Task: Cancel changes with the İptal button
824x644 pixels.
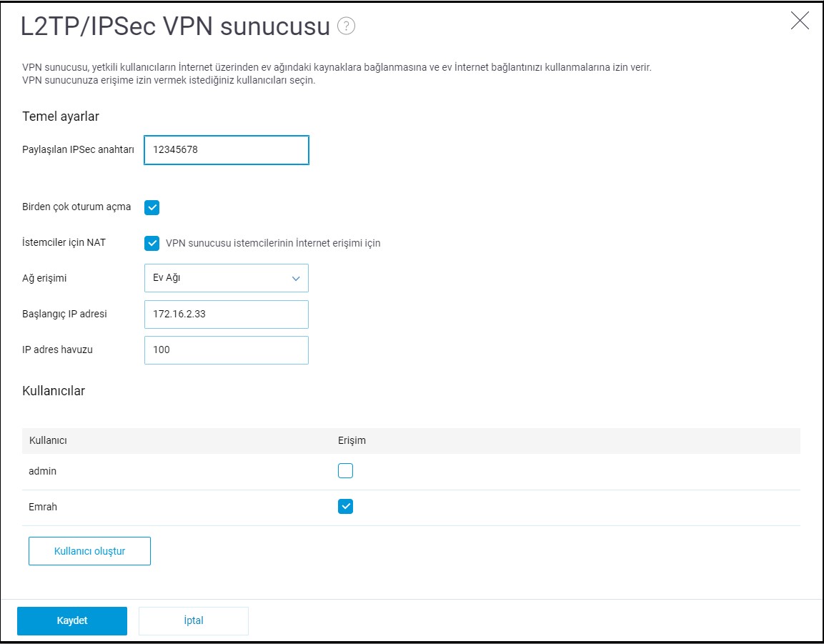Action: [x=194, y=620]
